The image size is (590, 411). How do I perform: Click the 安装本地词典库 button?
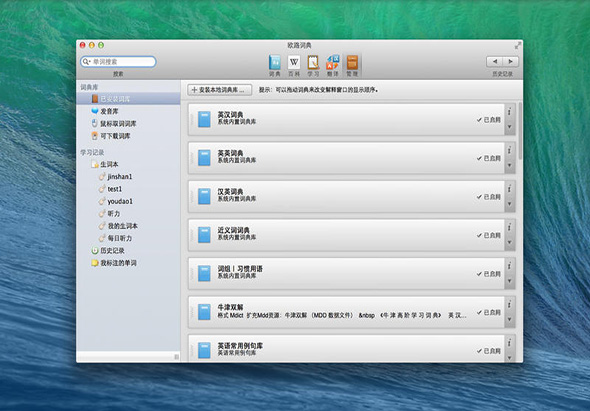[x=220, y=90]
